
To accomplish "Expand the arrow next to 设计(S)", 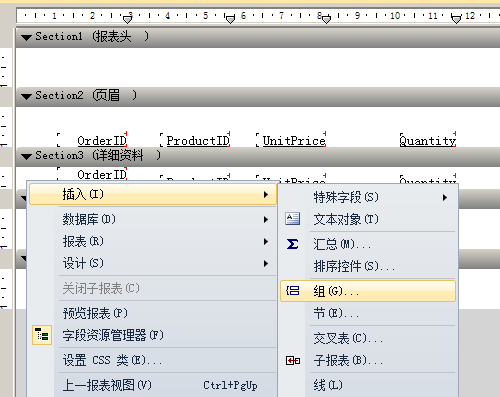I will point(266,264).
